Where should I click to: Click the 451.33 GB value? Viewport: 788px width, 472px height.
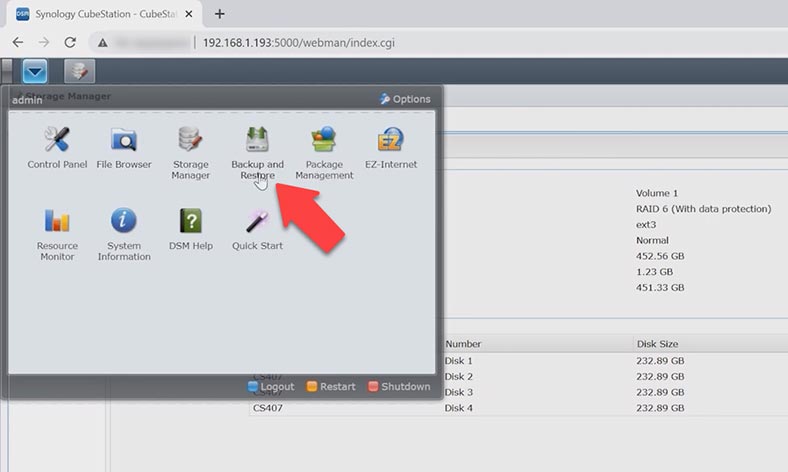point(660,288)
